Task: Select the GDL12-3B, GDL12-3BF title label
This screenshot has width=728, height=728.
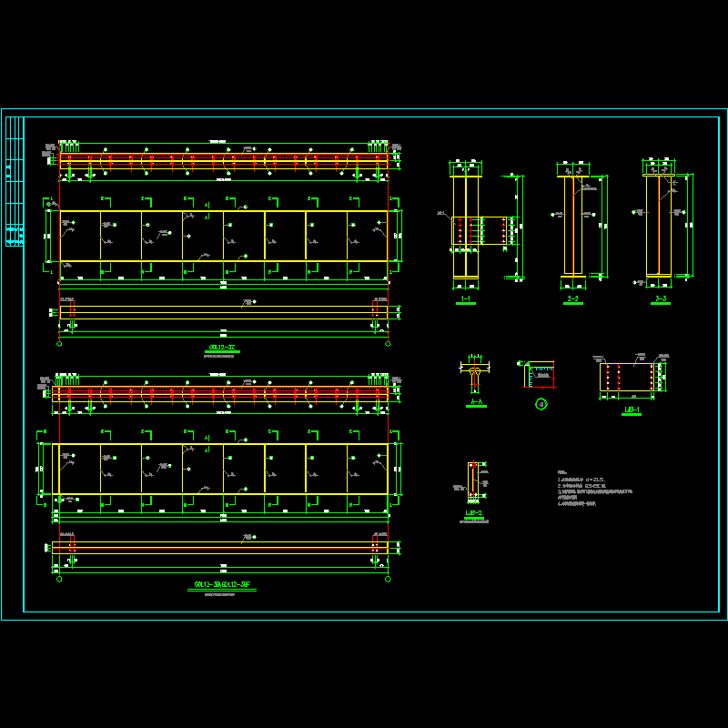Action: [x=223, y=584]
